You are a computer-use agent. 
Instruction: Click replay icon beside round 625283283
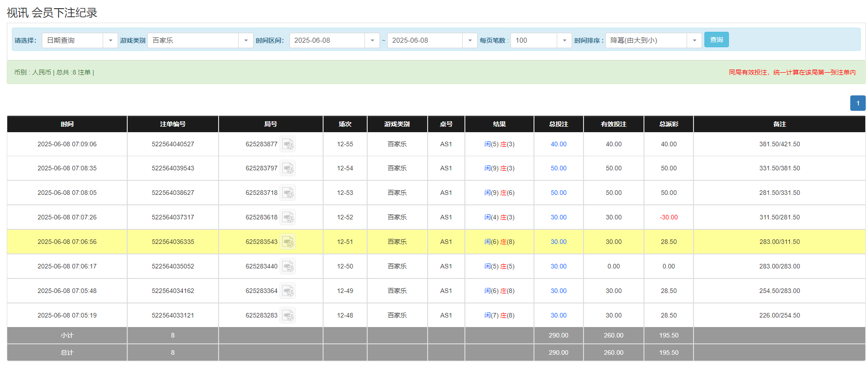pos(288,316)
